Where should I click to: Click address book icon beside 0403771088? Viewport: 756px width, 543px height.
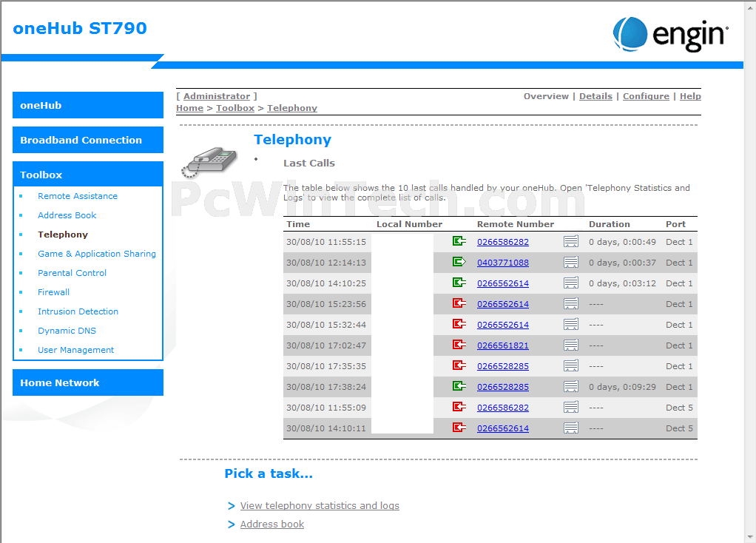pyautogui.click(x=571, y=263)
